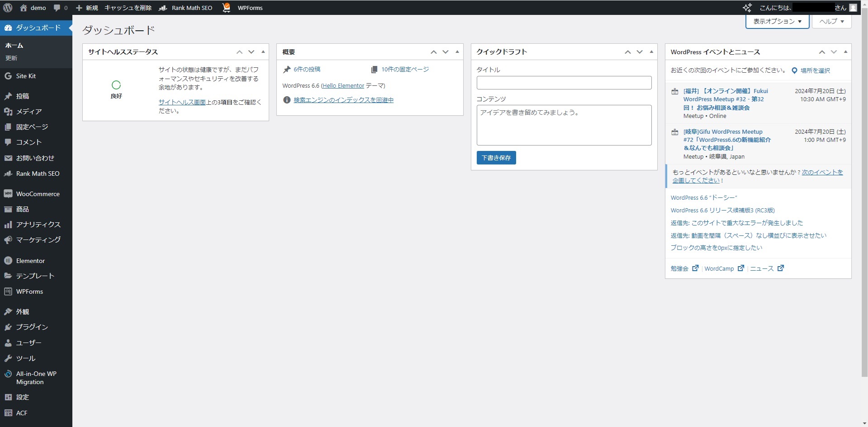Click the WPForms mascot icon in top bar

(x=226, y=8)
